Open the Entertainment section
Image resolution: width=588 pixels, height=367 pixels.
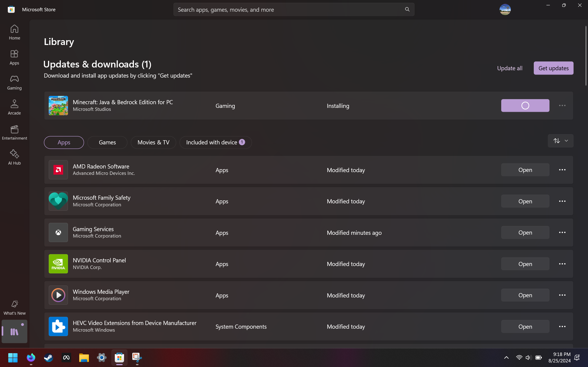[x=14, y=132]
